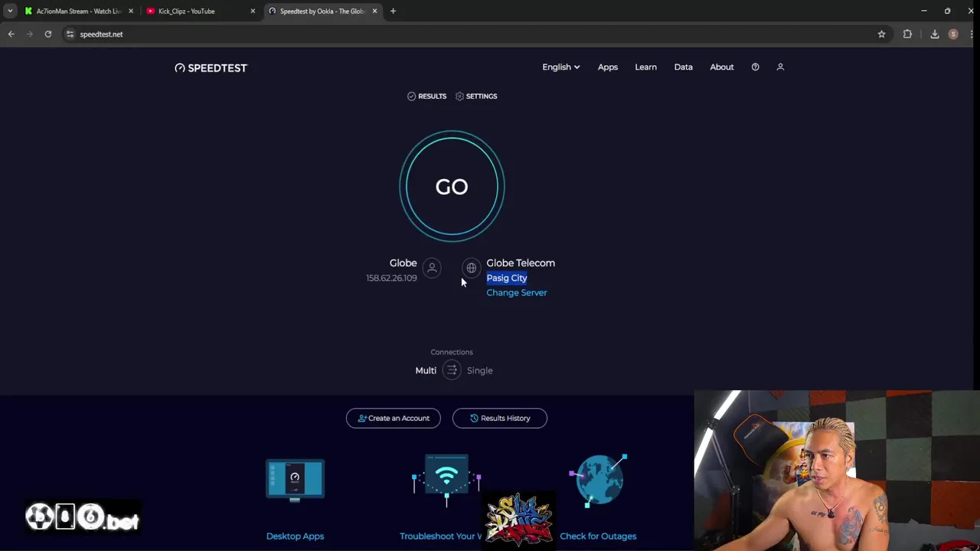Open a new browser tab
The height and width of the screenshot is (551, 980).
point(393,11)
